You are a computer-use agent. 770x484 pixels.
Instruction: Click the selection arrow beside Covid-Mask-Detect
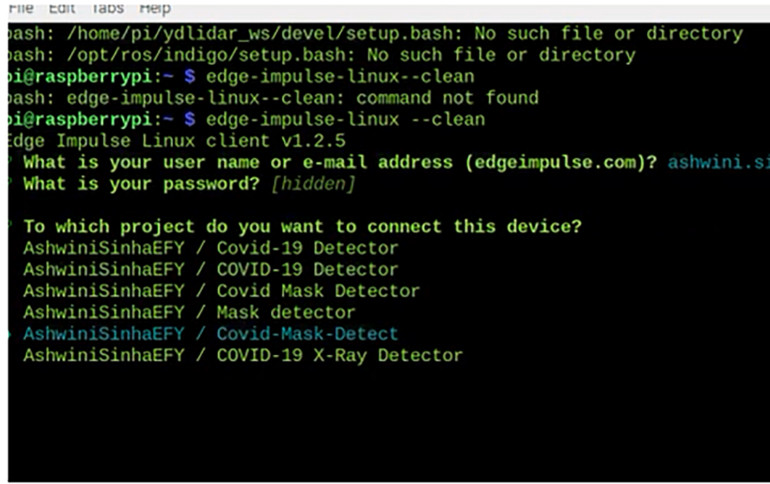10,334
